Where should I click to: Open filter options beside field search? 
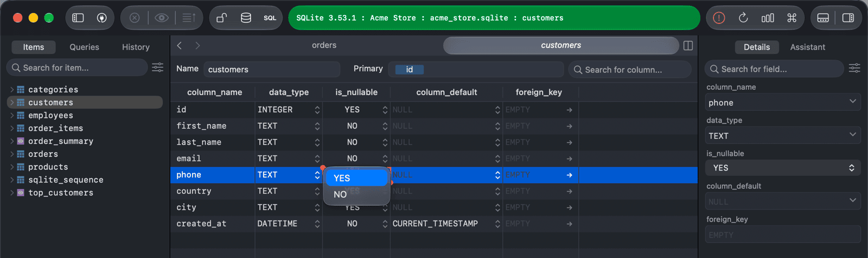pyautogui.click(x=854, y=68)
